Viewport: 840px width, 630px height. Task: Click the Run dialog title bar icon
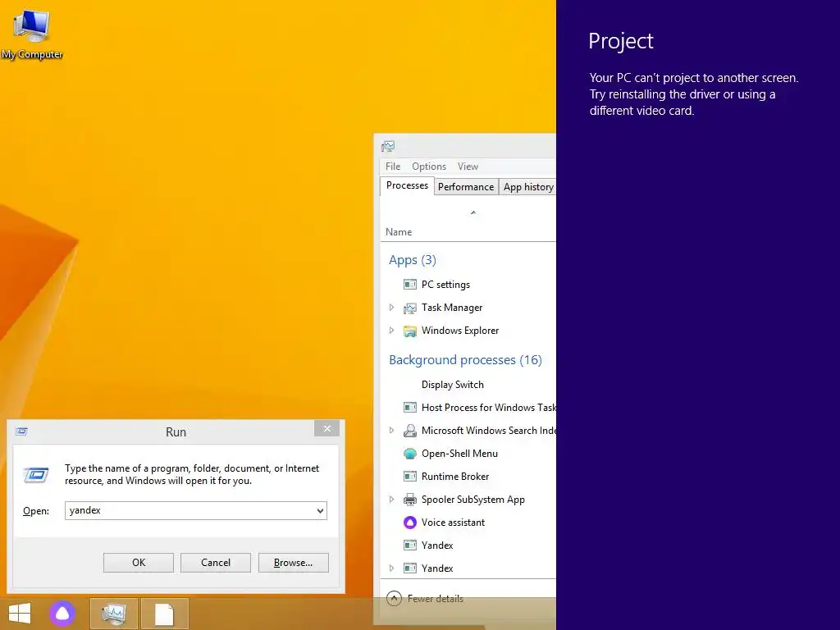tap(22, 431)
